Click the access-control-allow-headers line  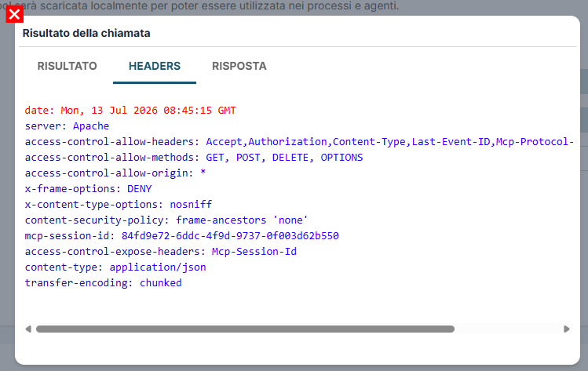[x=299, y=142]
